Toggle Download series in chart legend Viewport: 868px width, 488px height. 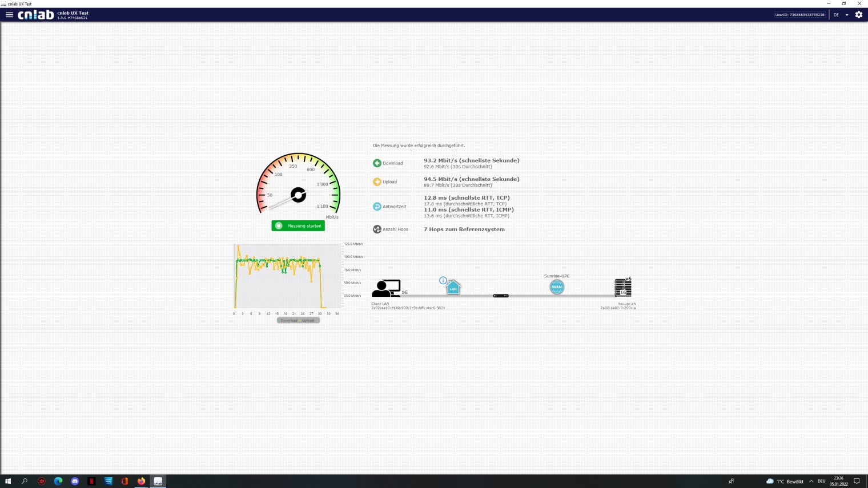point(288,320)
